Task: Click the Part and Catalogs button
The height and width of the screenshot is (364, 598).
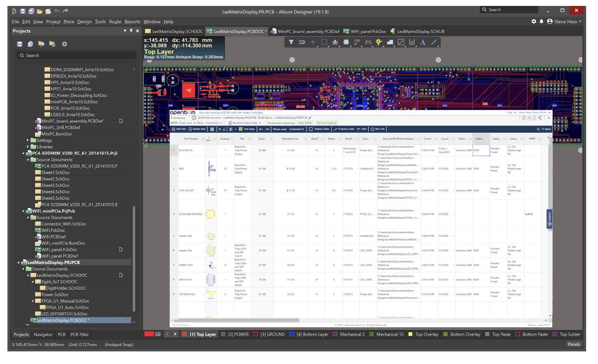Action: [326, 123]
